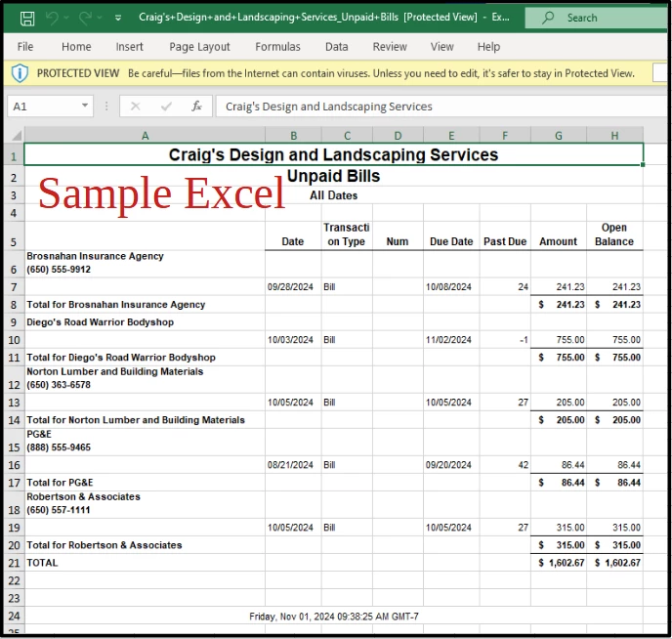The image size is (672, 639).
Task: Switch to the Page Layout tab
Action: 199,46
